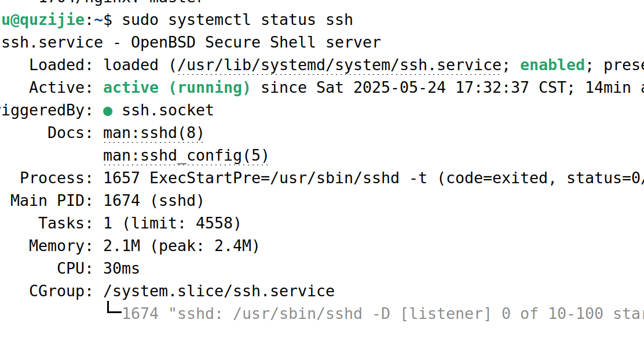
Task: Open the man:sshd(8) docs link
Action: [x=153, y=133]
